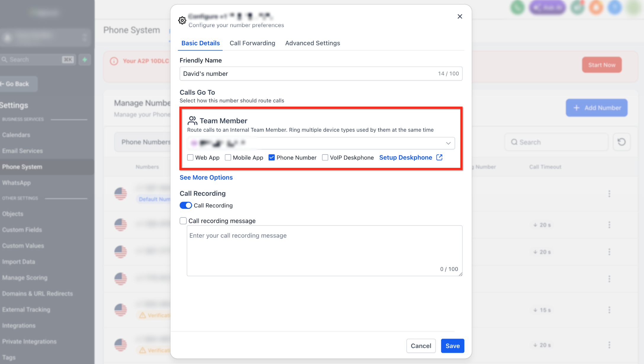Expand the team member selection dropdown
Viewport: 644px width, 364px height.
click(x=321, y=143)
